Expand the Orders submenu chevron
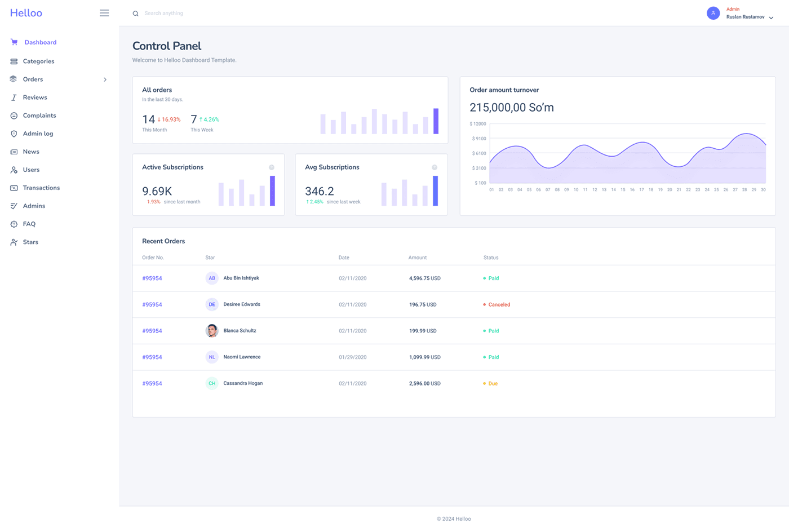Screen dimensions: 789x532 point(105,79)
